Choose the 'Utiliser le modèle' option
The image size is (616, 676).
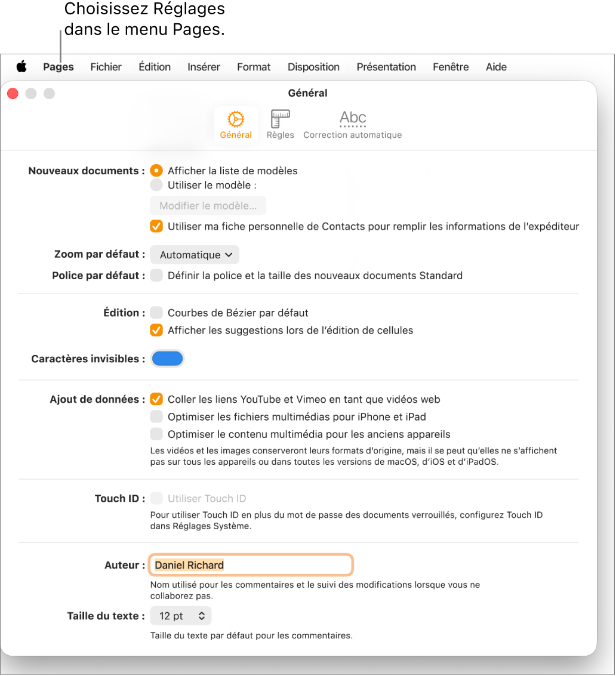[156, 185]
